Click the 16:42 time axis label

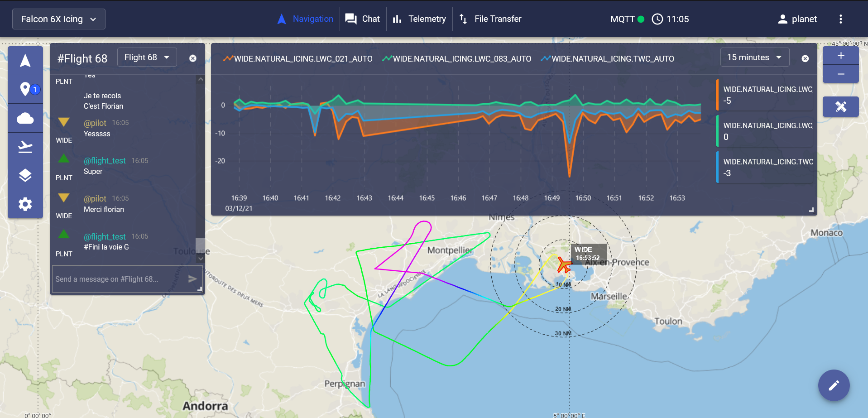tap(333, 198)
